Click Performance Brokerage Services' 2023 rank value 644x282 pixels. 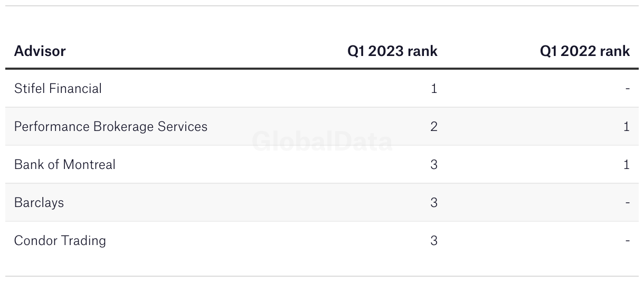coord(434,126)
